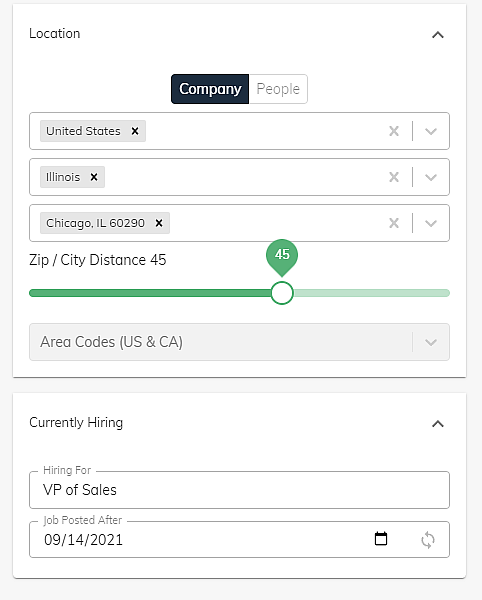Image resolution: width=482 pixels, height=600 pixels.
Task: Switch to People location mode
Action: coord(278,89)
